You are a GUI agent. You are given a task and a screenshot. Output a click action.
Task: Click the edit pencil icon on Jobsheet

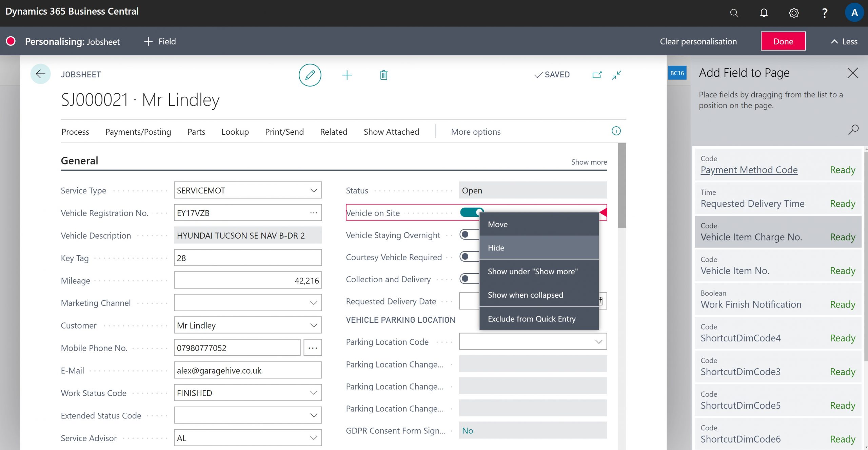tap(310, 75)
